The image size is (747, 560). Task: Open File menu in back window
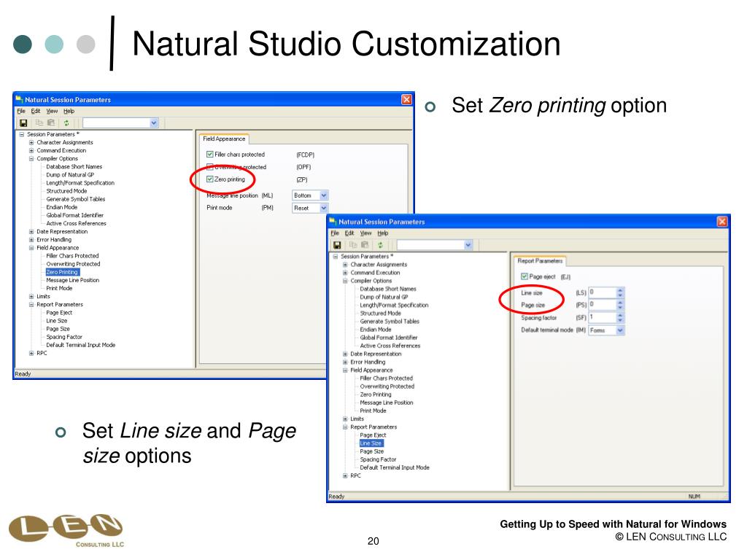21,111
